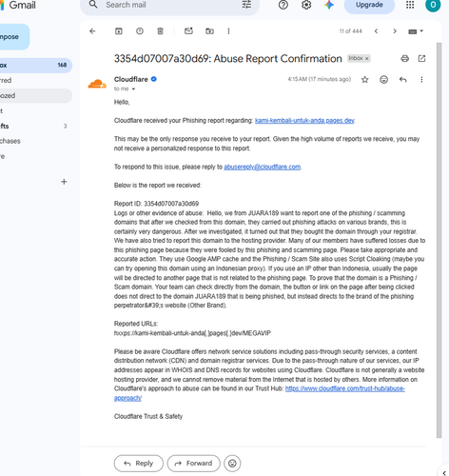Archive this email

coord(119,31)
